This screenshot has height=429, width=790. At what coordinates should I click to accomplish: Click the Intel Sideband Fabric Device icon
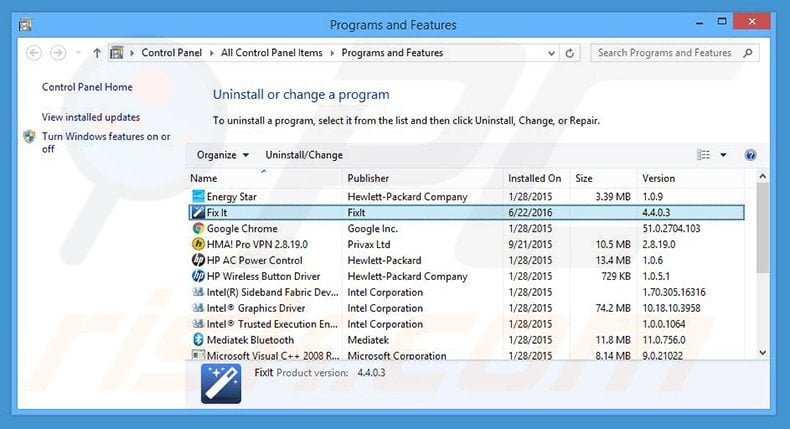tap(199, 292)
